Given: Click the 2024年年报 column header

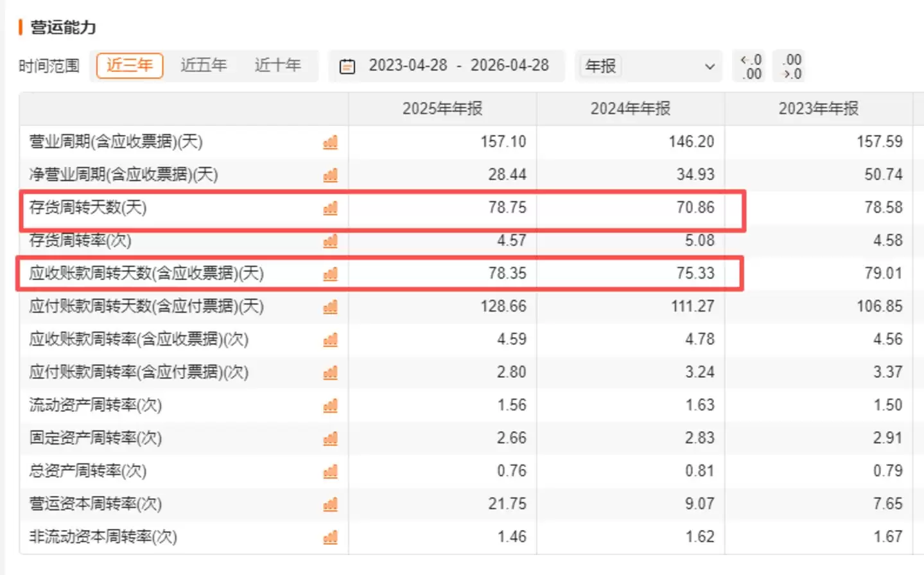Looking at the screenshot, I should [x=630, y=109].
